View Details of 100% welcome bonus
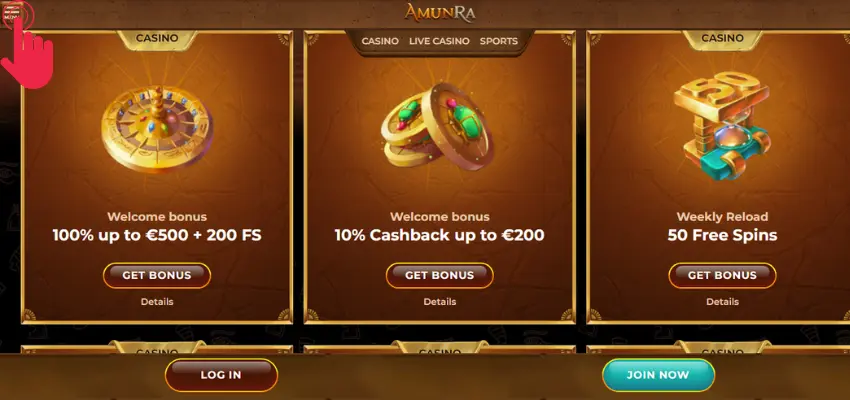Image resolution: width=850 pixels, height=400 pixels. pyautogui.click(x=157, y=302)
